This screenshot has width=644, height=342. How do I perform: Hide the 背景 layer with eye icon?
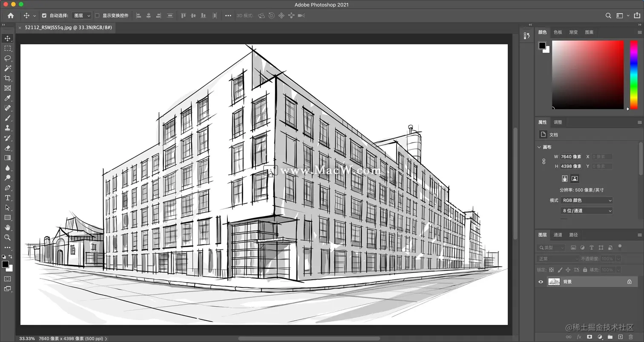[x=541, y=281]
